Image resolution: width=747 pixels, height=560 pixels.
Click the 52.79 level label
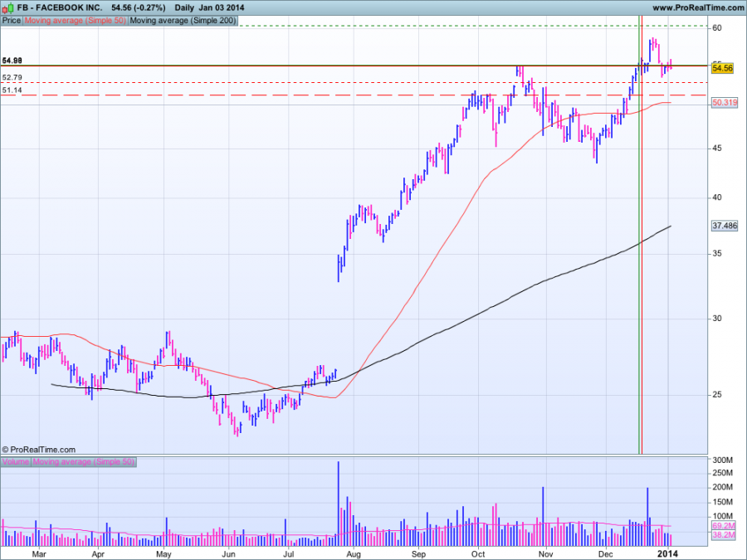[x=12, y=77]
